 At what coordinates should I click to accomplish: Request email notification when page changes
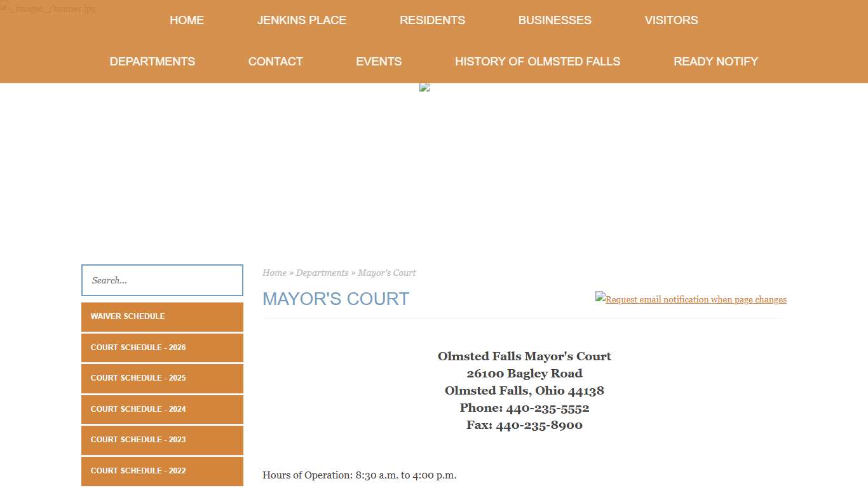pos(695,299)
